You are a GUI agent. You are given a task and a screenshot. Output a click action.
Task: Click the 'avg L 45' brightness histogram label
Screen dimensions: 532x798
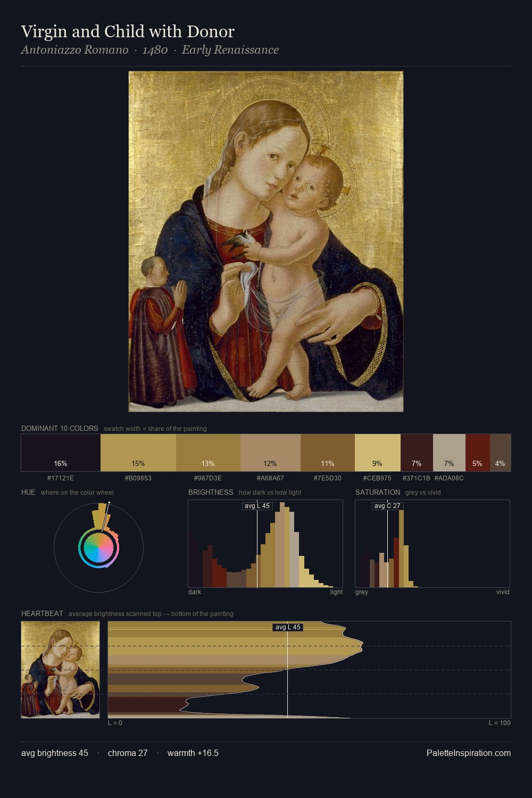pos(257,506)
